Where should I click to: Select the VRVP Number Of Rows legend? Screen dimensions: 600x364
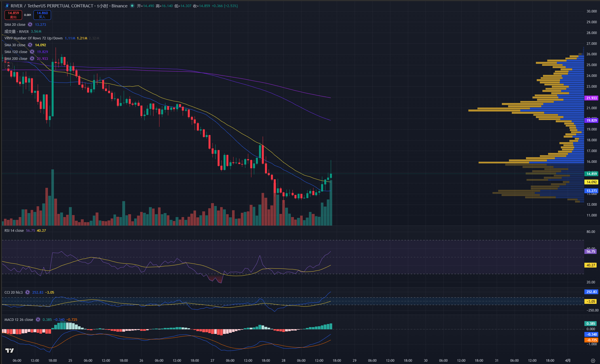pos(33,38)
